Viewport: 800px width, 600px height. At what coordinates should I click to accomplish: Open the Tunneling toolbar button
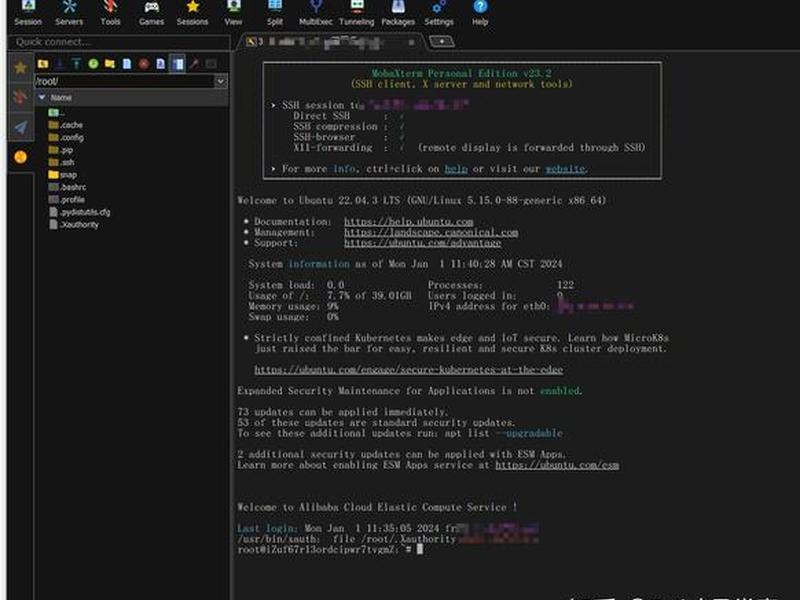[x=357, y=13]
